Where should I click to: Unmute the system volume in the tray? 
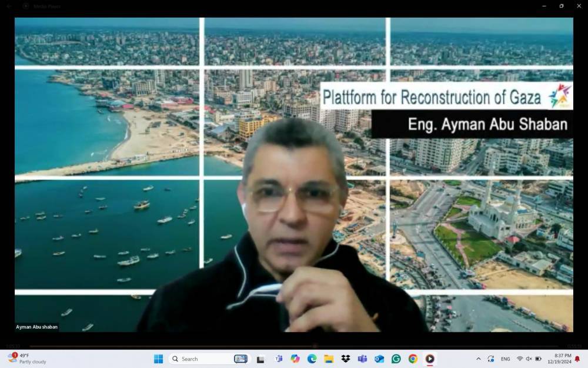[529, 359]
